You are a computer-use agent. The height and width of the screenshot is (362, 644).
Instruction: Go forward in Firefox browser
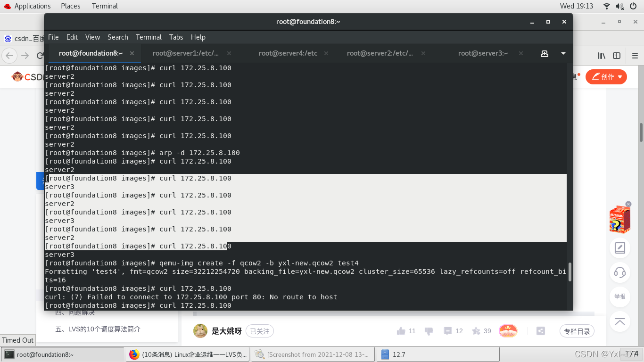coord(25,56)
